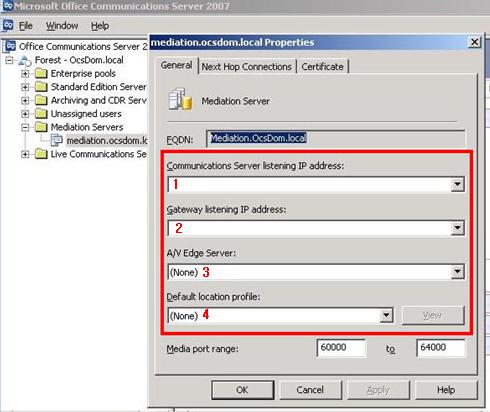
Task: Expand the Enterprise pools node
Action: point(25,74)
